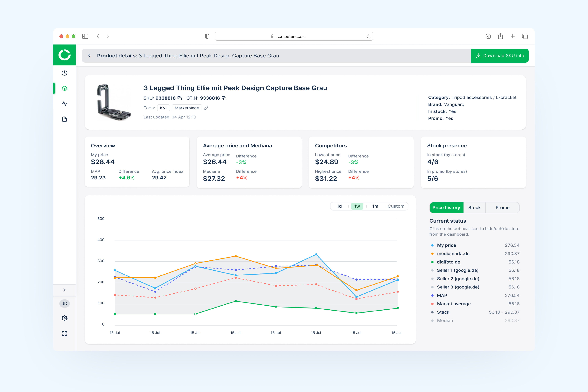Image resolution: width=588 pixels, height=392 pixels.
Task: Unhide Seller 3 (google.de) dot
Action: (432, 287)
